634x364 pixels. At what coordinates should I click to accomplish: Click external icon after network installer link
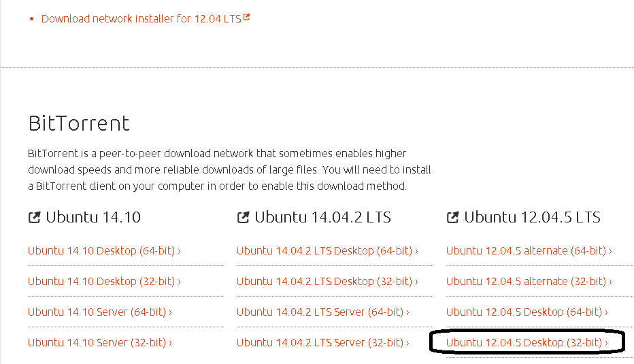click(x=247, y=18)
